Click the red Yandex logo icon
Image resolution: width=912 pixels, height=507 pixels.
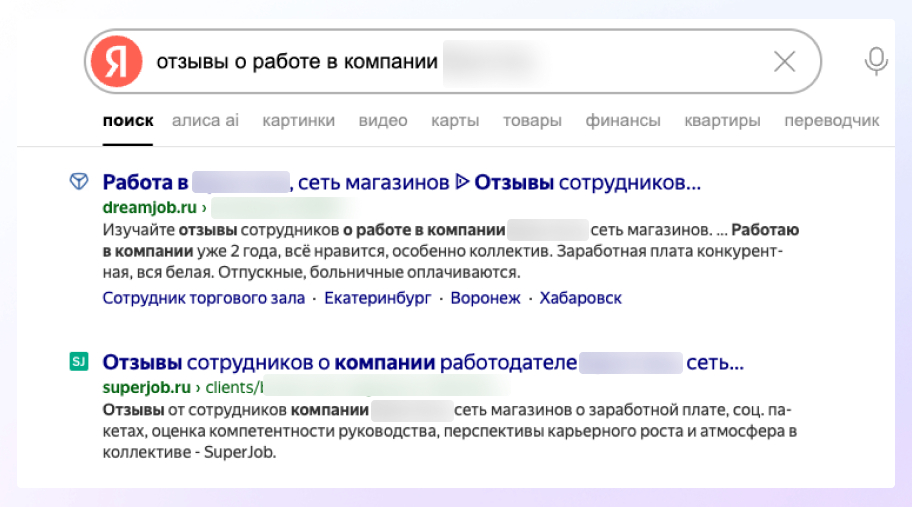pyautogui.click(x=119, y=62)
